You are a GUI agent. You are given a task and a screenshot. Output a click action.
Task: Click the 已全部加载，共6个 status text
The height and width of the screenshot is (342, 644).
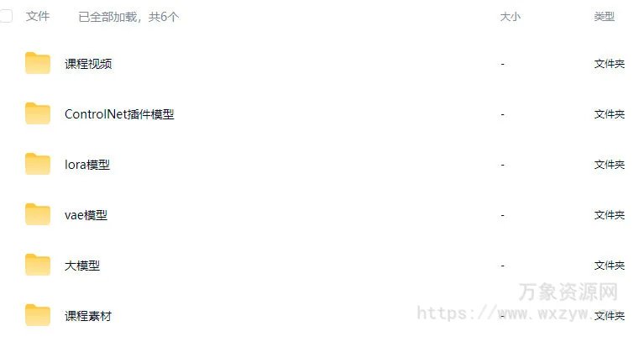coord(128,17)
